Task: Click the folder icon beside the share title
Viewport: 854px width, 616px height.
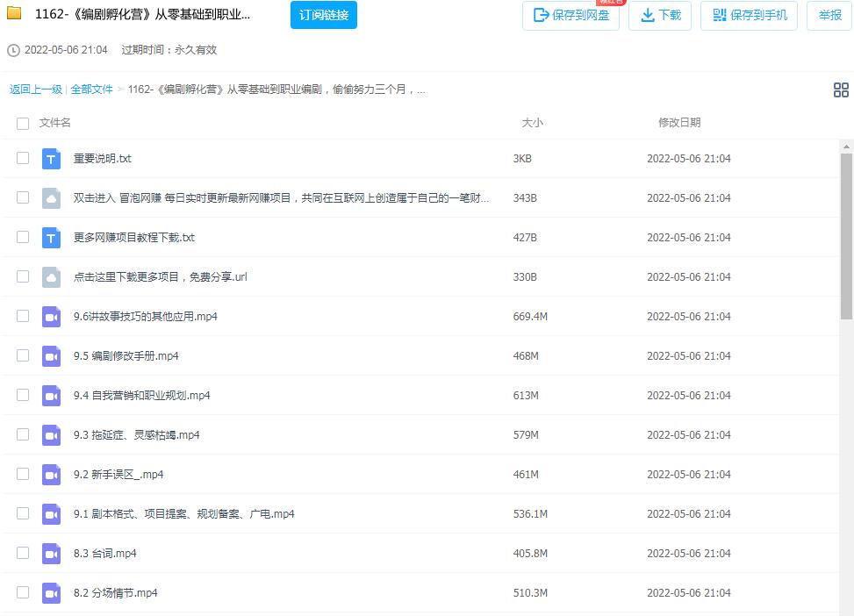Action: coord(14,13)
